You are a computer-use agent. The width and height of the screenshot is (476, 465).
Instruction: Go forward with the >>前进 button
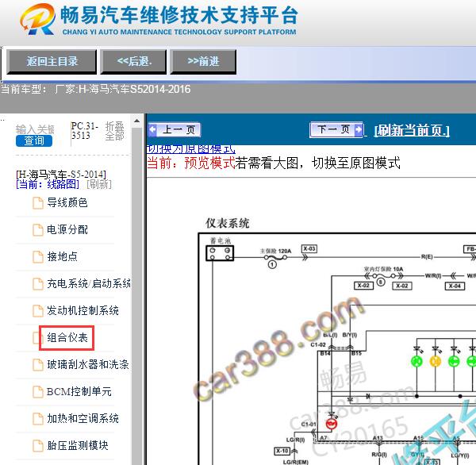(x=203, y=62)
